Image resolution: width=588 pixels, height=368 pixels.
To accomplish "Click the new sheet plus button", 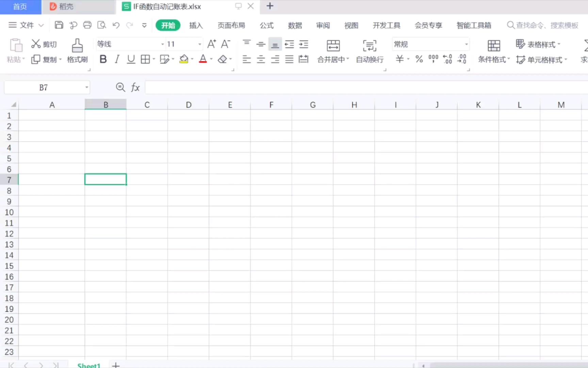I will 116,365.
